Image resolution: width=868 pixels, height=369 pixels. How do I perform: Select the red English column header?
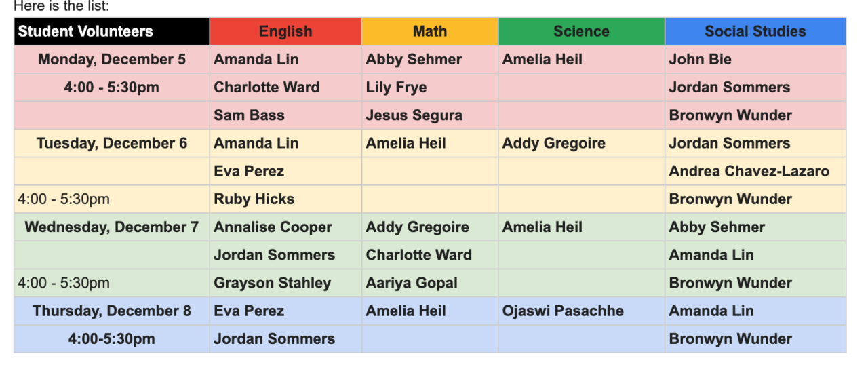pos(285,31)
